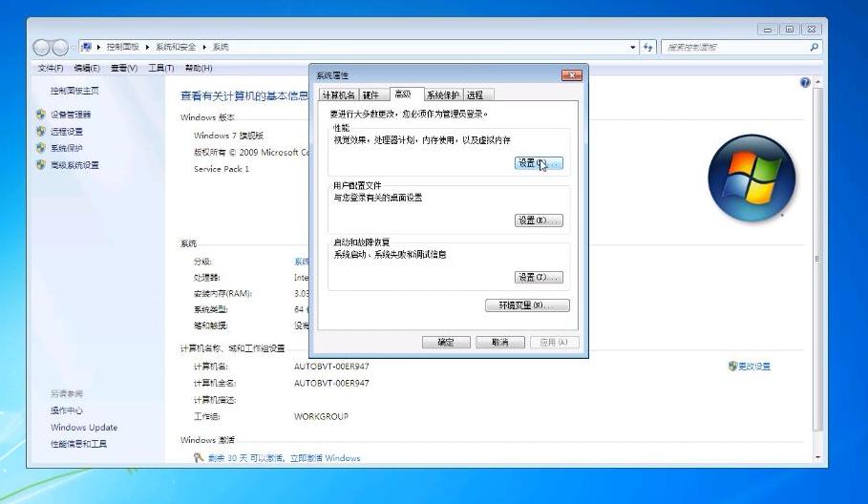Image resolution: width=868 pixels, height=504 pixels.
Task: Click the 应用(A) button
Action: click(554, 343)
